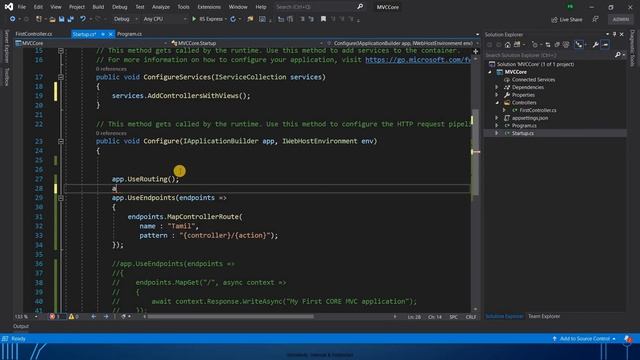640x360 pixels.
Task: Open the Server Explorer side tab
Action: click(x=6, y=47)
